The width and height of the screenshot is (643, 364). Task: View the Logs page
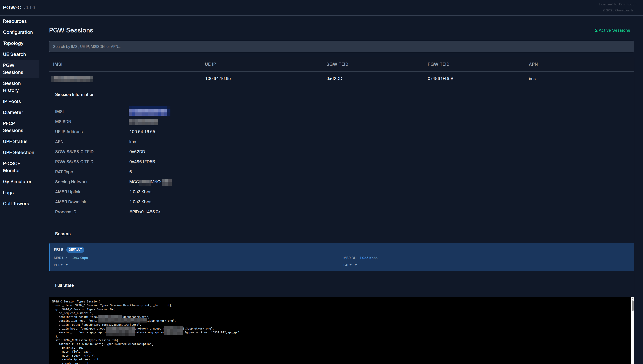pyautogui.click(x=8, y=192)
